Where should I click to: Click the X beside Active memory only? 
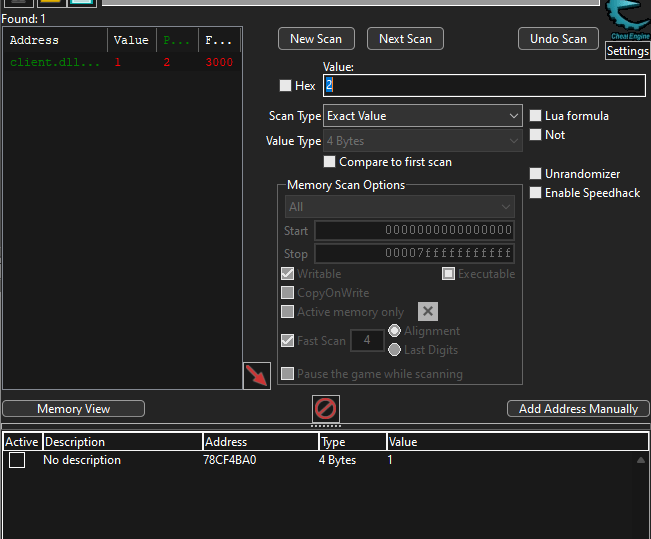tap(428, 311)
